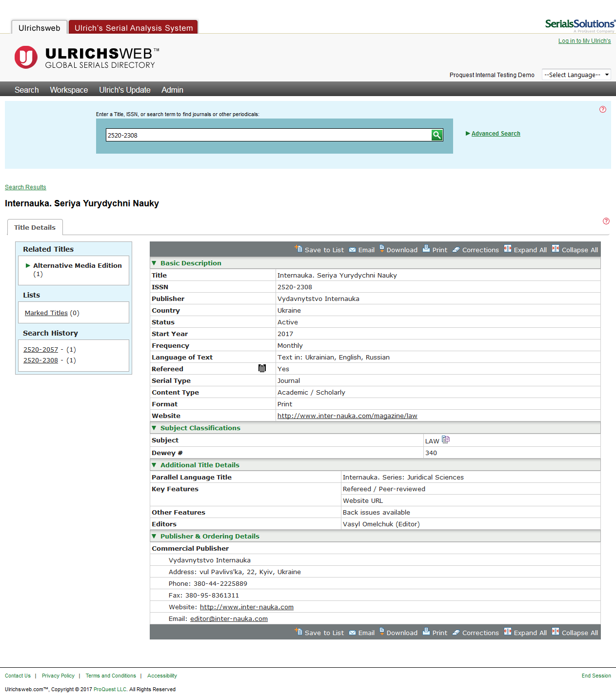Click Save to List in top toolbar
This screenshot has width=616, height=698.
pyautogui.click(x=319, y=249)
